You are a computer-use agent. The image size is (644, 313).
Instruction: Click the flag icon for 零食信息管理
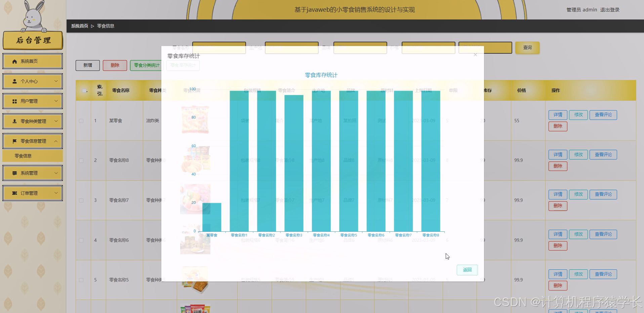14,141
